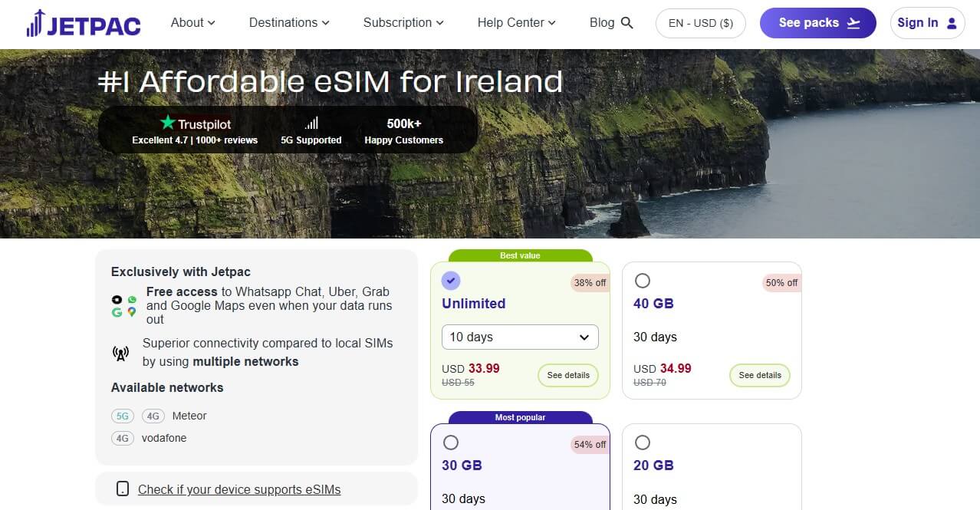
Task: Click the Google G icon
Action: coord(117,311)
